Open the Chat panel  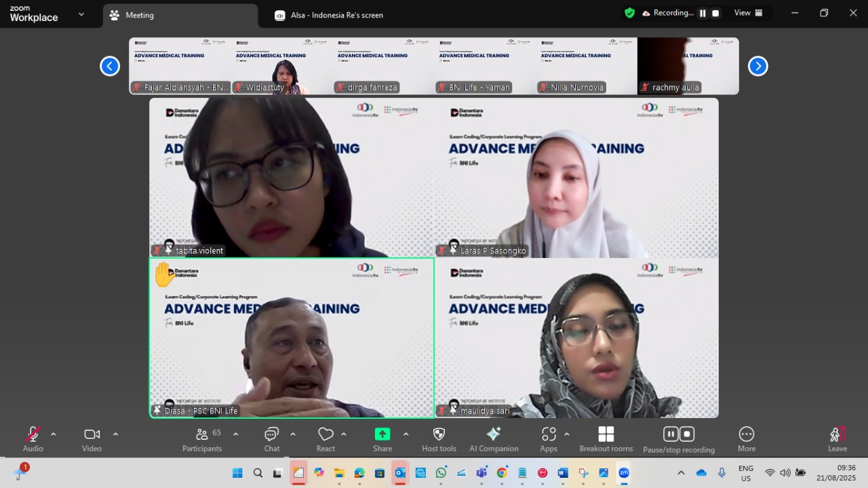pyautogui.click(x=272, y=438)
